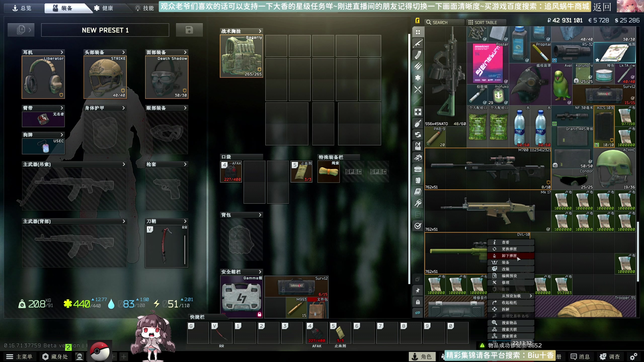This screenshot has height=362, width=644.
Task: Filter stash by food fork-knife icon
Action: click(x=418, y=89)
